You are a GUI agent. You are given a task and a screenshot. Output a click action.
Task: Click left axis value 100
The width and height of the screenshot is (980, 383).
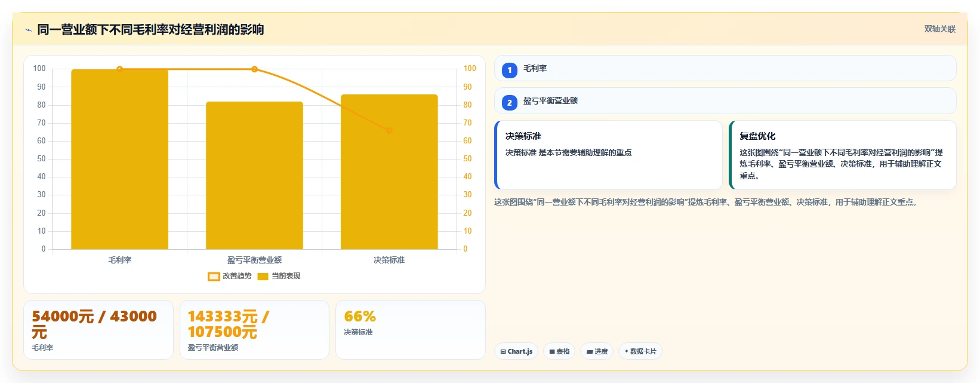point(39,69)
